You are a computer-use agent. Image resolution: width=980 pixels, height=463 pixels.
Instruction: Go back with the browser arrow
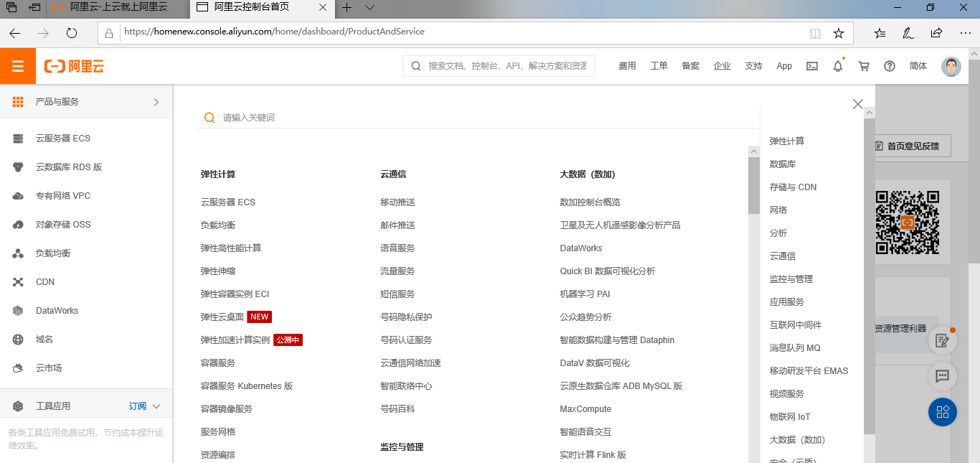[x=14, y=33]
